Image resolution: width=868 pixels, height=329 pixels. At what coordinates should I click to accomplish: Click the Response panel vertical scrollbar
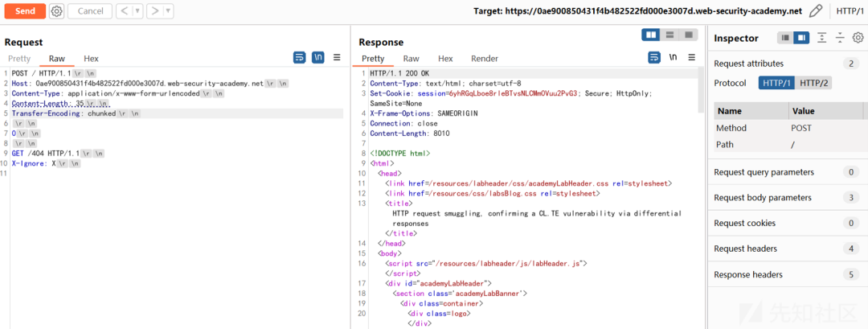pos(701,88)
